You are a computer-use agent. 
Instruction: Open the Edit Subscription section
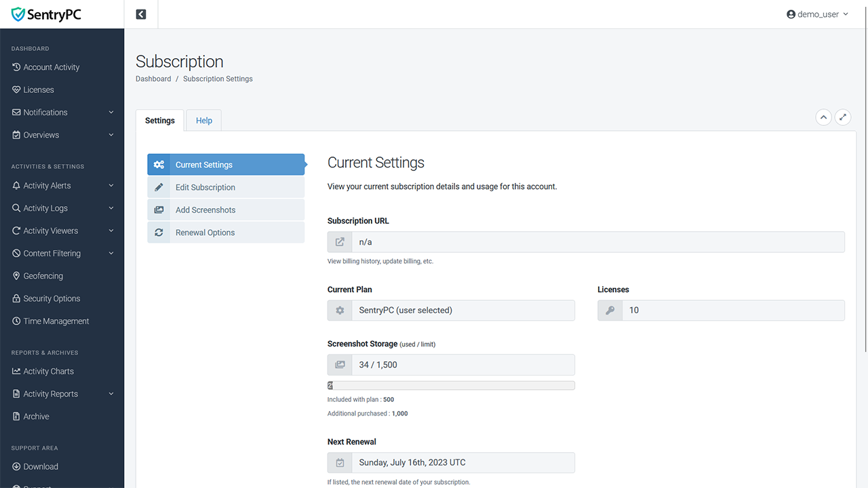tap(226, 187)
